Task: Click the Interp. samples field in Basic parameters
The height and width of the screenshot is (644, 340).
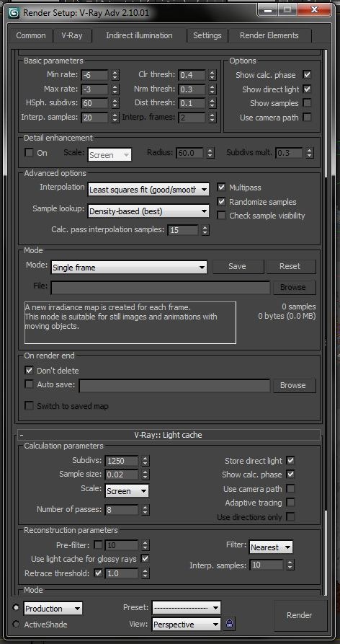Action: 95,118
